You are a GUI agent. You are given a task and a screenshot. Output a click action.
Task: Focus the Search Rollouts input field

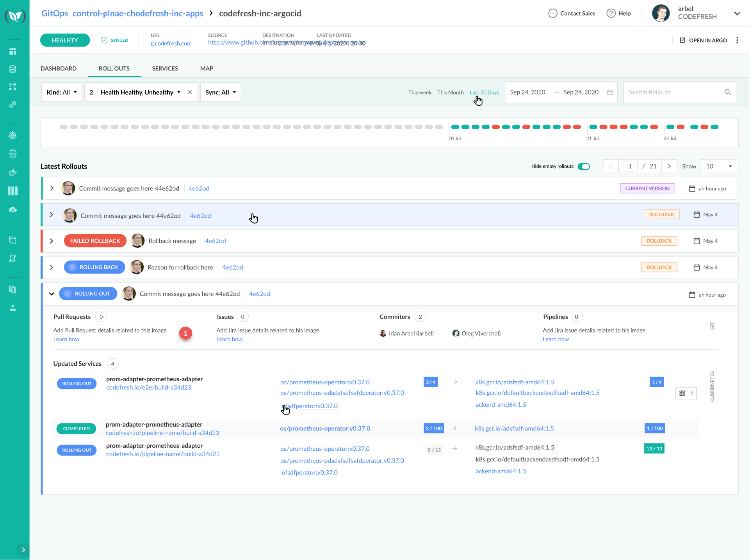coord(680,92)
